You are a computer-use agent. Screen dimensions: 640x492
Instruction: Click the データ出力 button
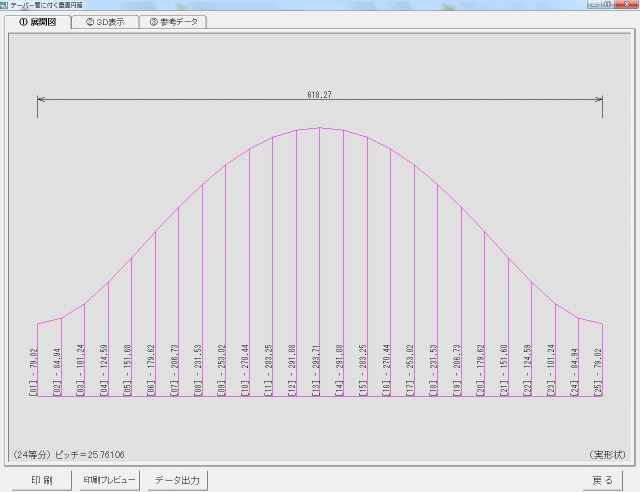pyautogui.click(x=178, y=480)
